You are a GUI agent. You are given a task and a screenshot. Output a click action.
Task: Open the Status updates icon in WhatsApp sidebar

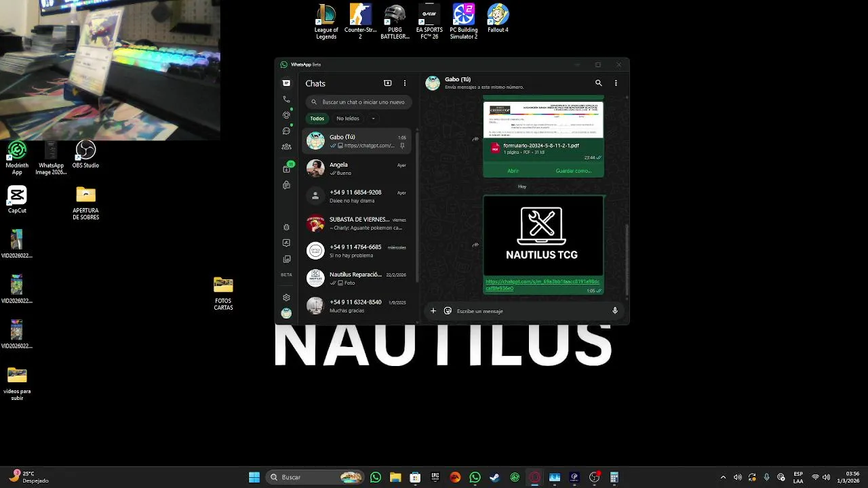(x=286, y=115)
